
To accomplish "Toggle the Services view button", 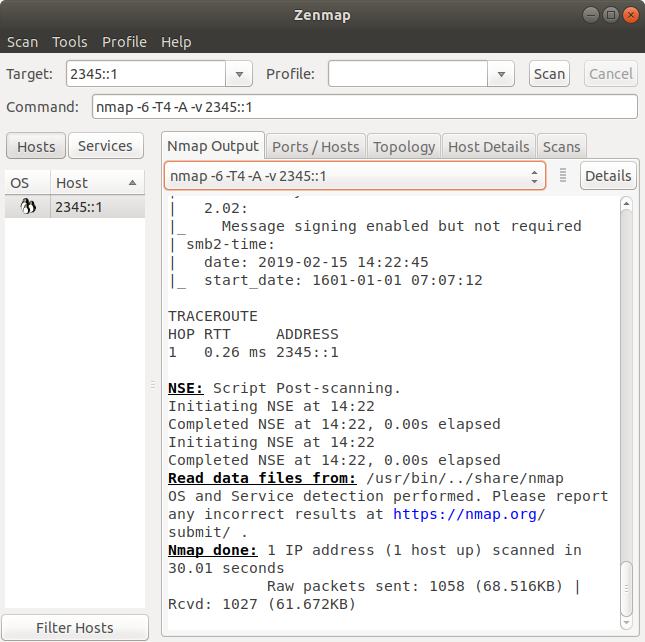I will (x=105, y=146).
